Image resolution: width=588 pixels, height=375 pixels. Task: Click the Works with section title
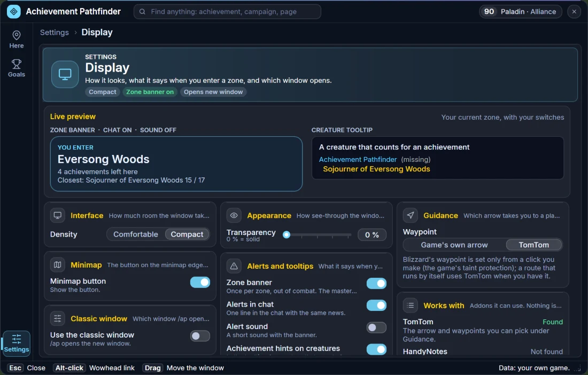(x=444, y=306)
